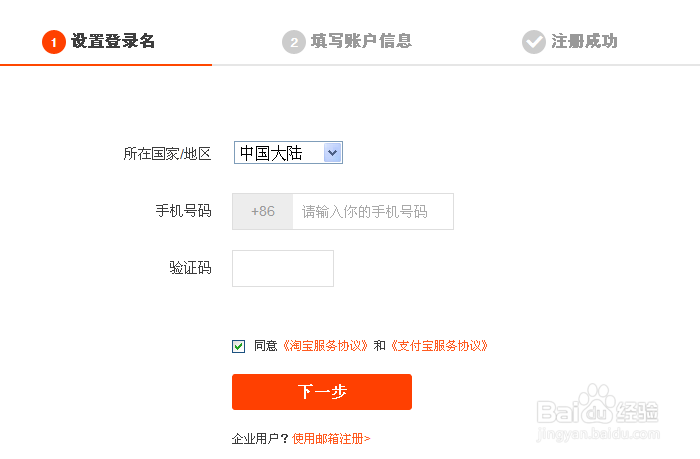Focus the 手机号码 phone number input
The width and height of the screenshot is (700, 459).
point(372,212)
